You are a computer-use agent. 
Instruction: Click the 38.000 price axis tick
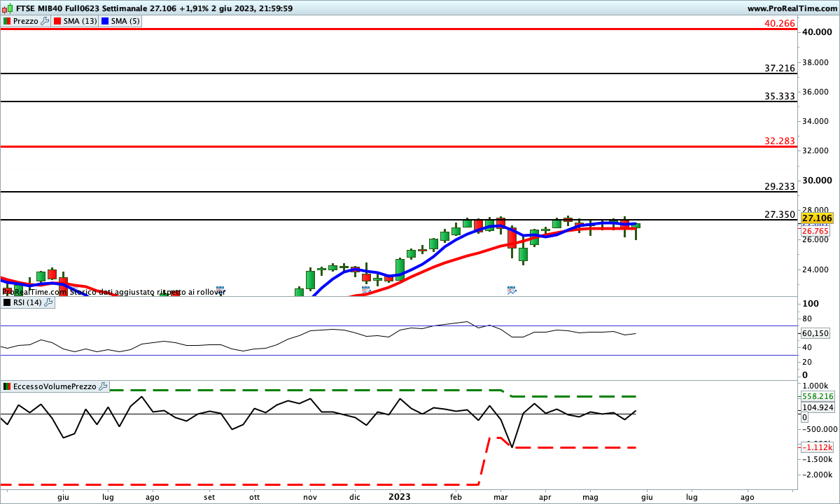click(x=816, y=62)
